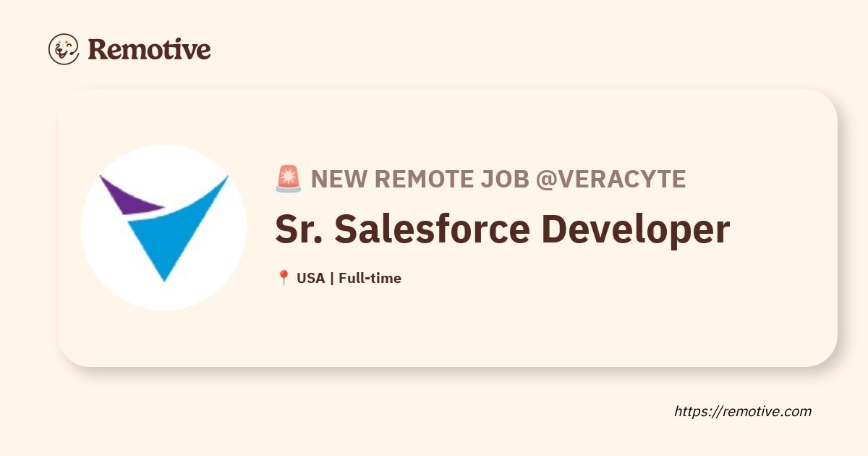This screenshot has height=456, width=868.
Task: Click the Sr. prefix of title
Action: pyautogui.click(x=299, y=230)
